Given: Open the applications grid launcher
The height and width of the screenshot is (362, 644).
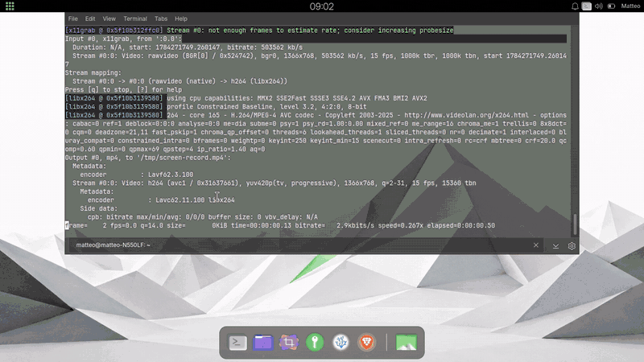Looking at the screenshot, I should [10, 6].
